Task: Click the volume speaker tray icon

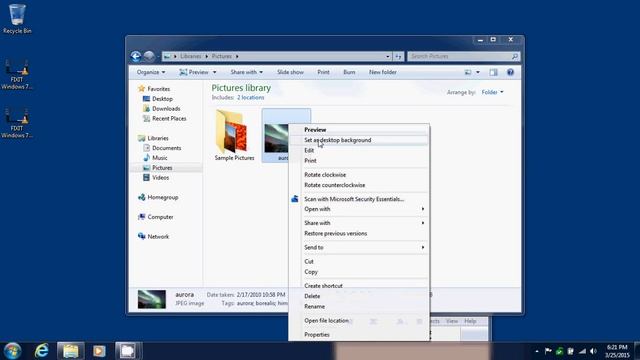Action: 593,351
